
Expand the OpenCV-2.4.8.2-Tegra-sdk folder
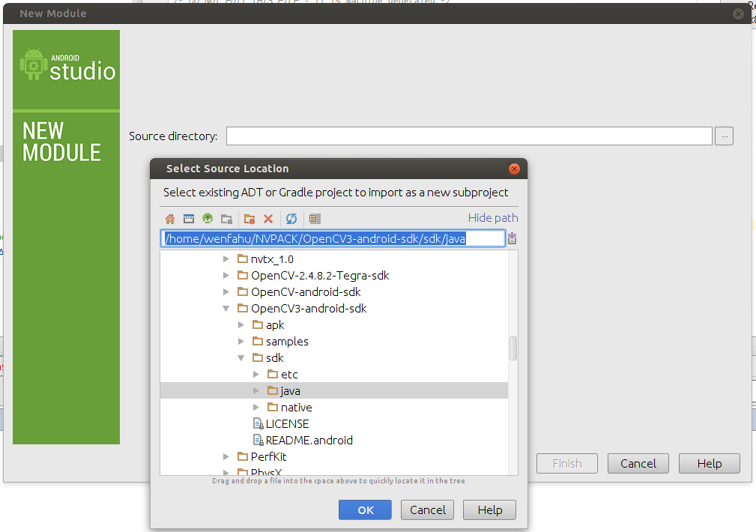tap(226, 276)
